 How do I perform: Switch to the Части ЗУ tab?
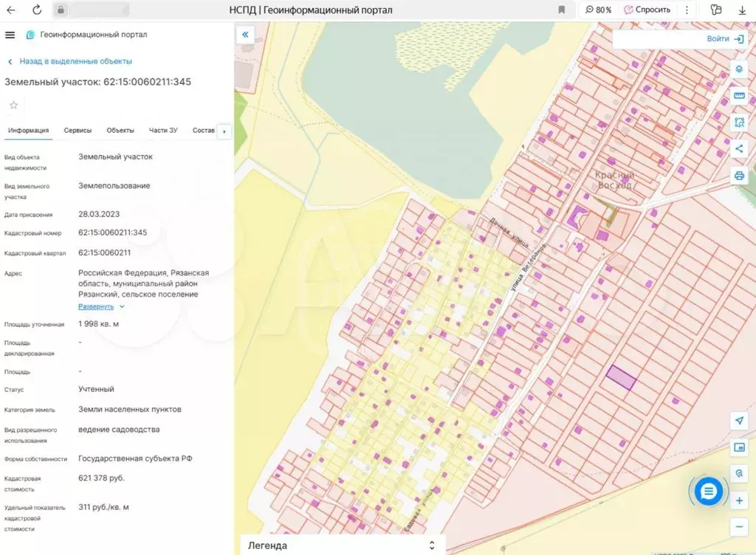[163, 130]
